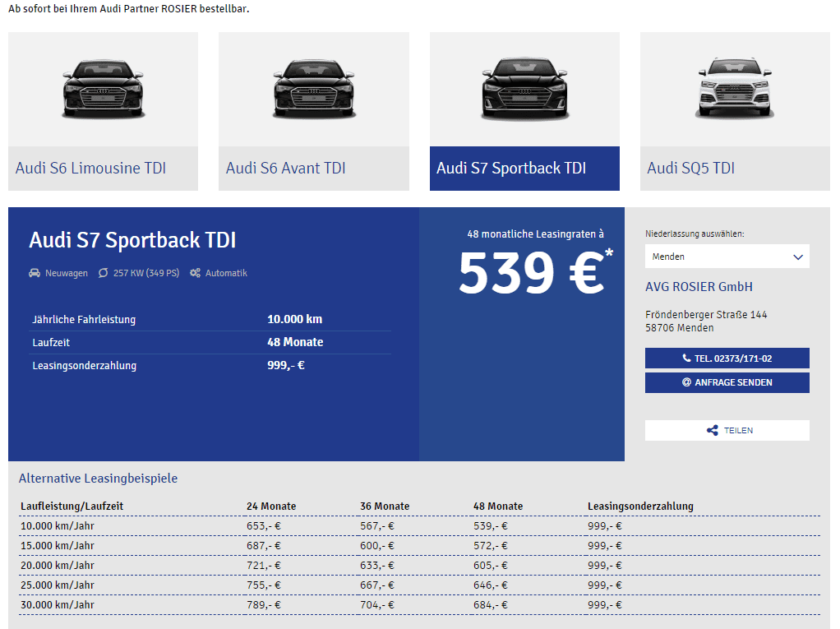The image size is (840, 629).
Task: Click the AVG ROSIER GmbH dealer name
Action: pos(699,287)
